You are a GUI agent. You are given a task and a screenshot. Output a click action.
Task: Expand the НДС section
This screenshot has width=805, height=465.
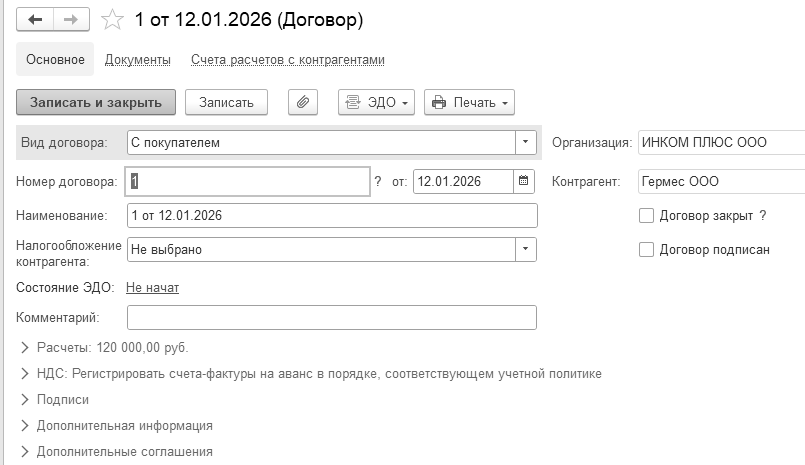click(24, 374)
